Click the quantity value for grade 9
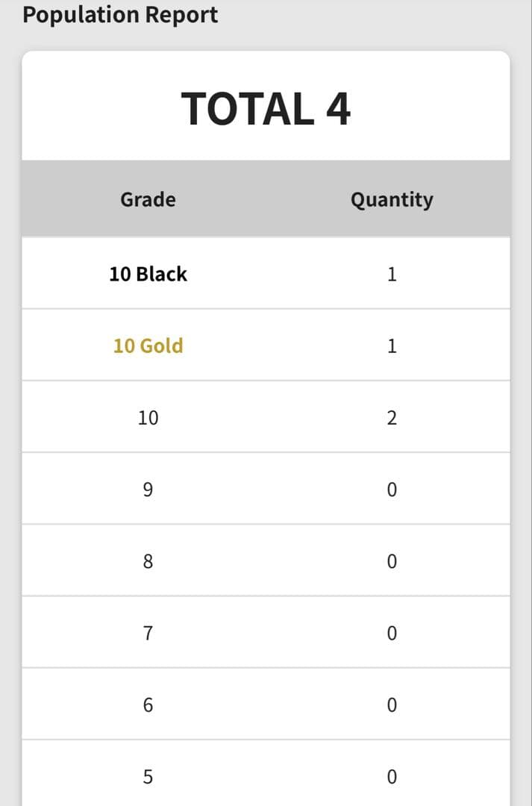 point(392,490)
